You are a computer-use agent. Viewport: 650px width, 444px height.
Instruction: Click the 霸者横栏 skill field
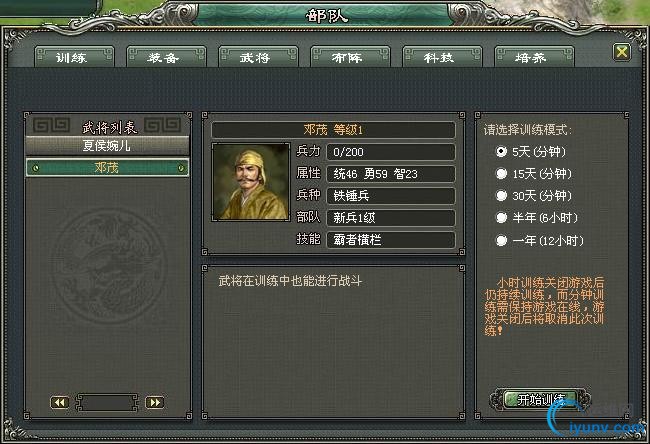[x=391, y=240]
